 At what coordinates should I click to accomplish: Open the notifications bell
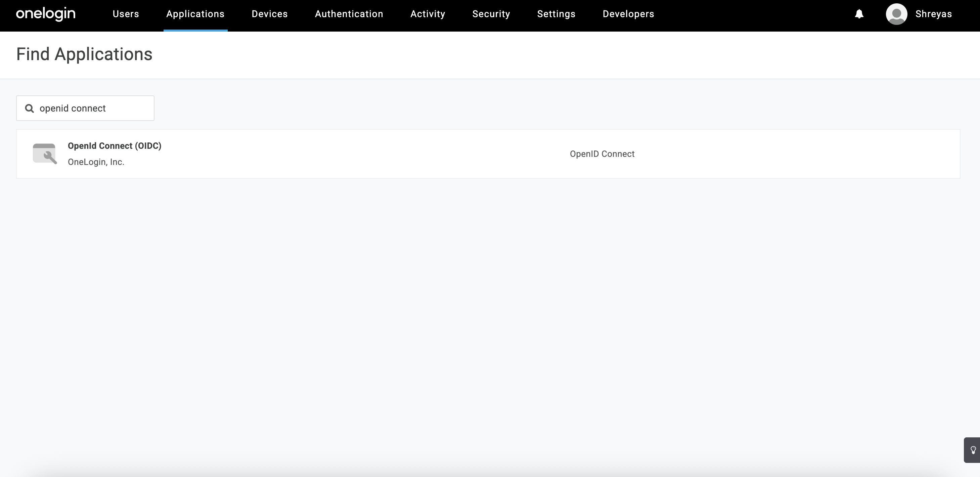click(859, 14)
